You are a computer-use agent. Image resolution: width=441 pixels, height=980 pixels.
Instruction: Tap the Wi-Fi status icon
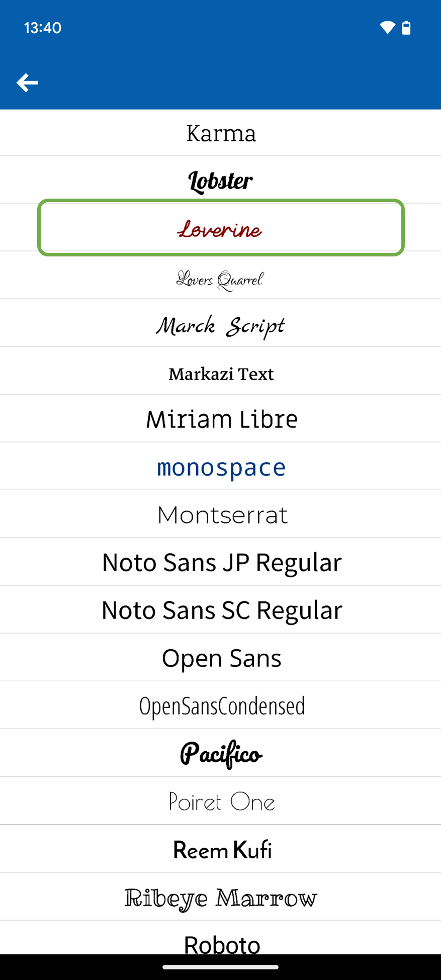click(x=387, y=28)
